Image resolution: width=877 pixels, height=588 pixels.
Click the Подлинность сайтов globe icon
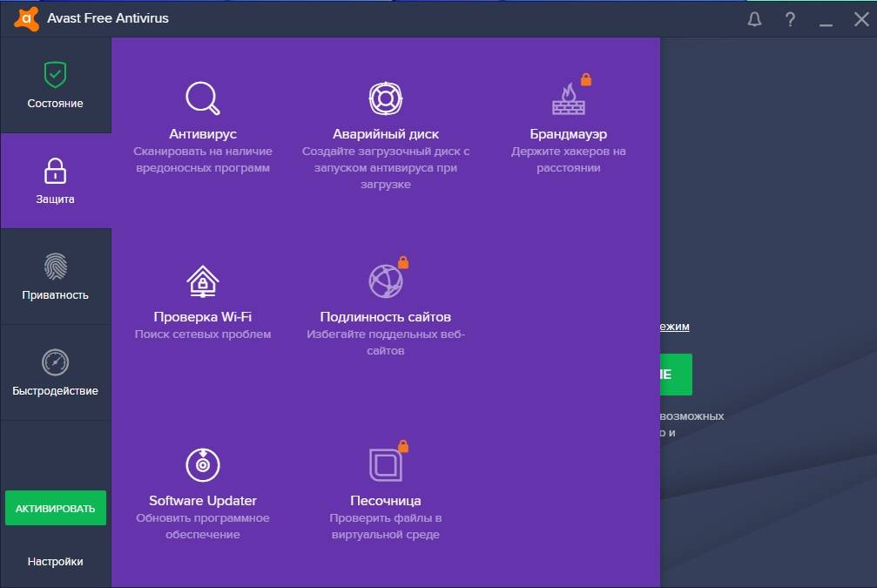pyautogui.click(x=385, y=280)
